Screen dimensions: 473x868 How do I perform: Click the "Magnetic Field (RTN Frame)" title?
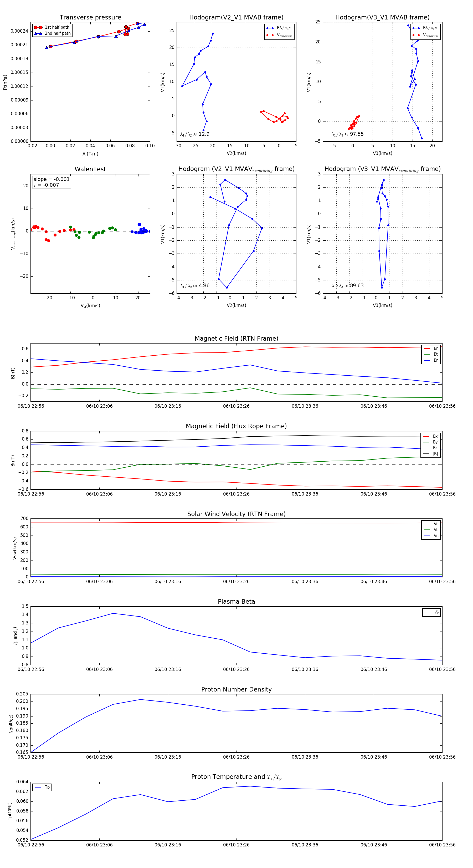(x=236, y=339)
